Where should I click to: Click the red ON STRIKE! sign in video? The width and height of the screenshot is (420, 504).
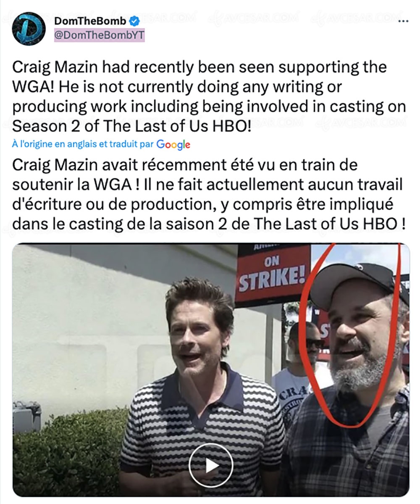(273, 273)
